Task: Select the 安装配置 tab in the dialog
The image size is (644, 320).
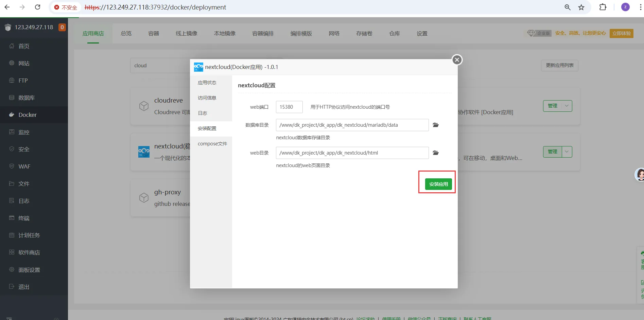Action: click(x=211, y=128)
